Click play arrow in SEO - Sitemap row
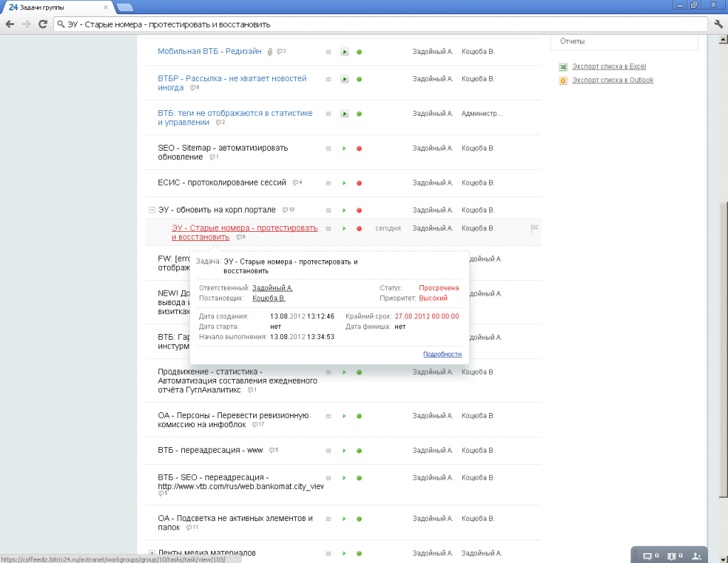Viewport: 728px width, 563px height. click(x=344, y=149)
